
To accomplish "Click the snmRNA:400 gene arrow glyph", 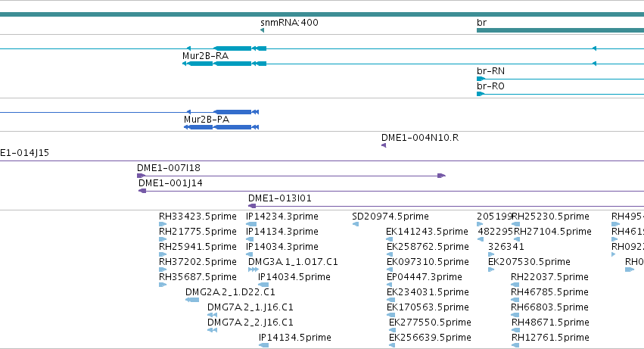I will pyautogui.click(x=262, y=30).
